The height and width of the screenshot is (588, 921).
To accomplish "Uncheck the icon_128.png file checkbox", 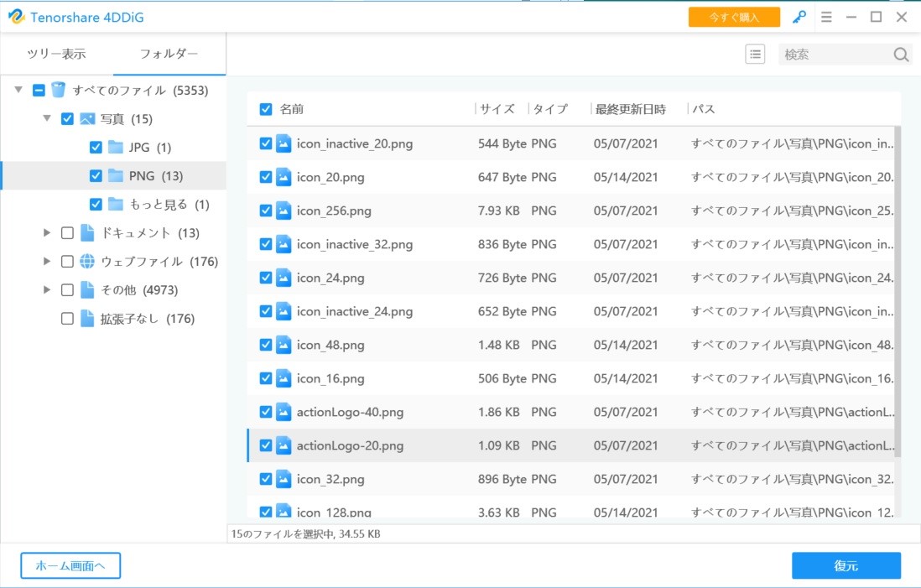I will point(266,512).
